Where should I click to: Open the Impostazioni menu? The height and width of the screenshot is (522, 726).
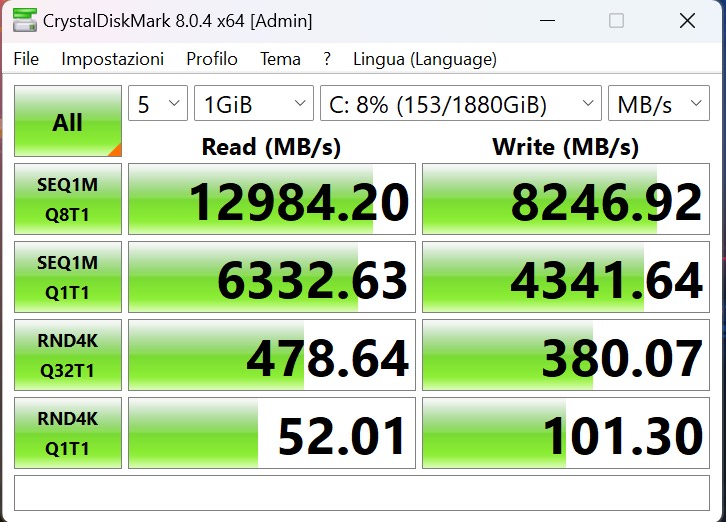point(113,59)
